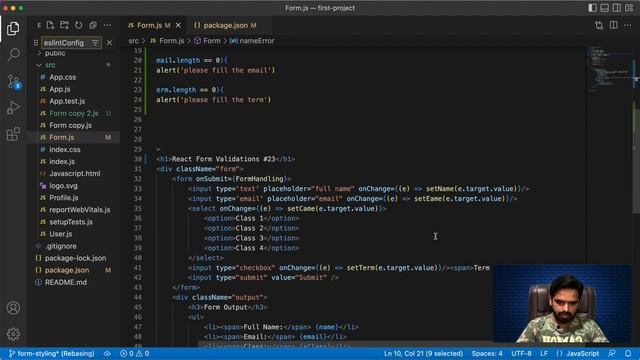640x360 pixels.
Task: Open the Explorer view in activity bar
Action: pyautogui.click(x=13, y=28)
